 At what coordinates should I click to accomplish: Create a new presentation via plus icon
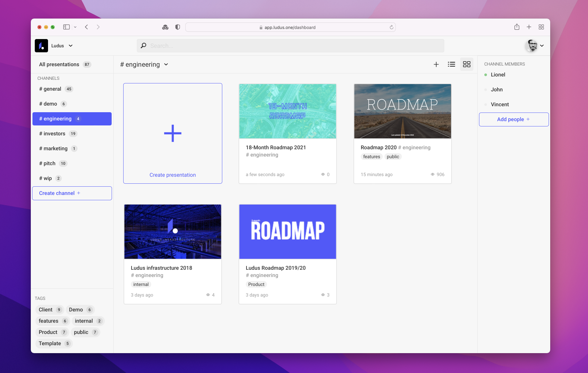click(436, 64)
